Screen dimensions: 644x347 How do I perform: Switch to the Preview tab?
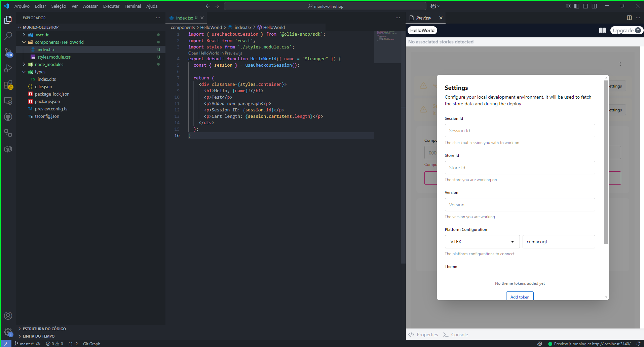tap(423, 18)
